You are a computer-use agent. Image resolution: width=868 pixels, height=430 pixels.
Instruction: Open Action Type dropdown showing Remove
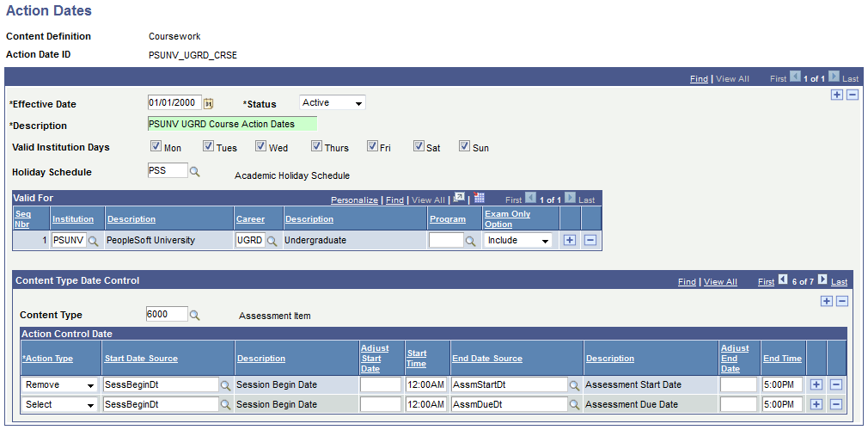[60, 384]
